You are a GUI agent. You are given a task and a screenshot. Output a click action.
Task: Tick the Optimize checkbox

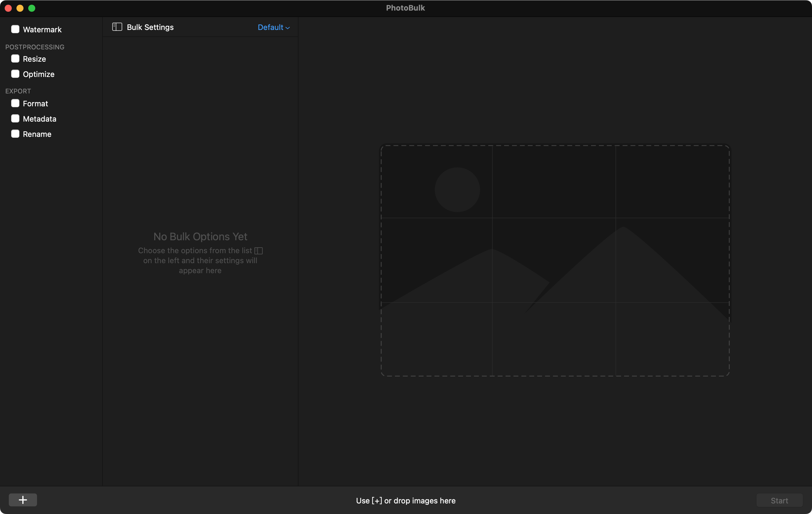(15, 74)
